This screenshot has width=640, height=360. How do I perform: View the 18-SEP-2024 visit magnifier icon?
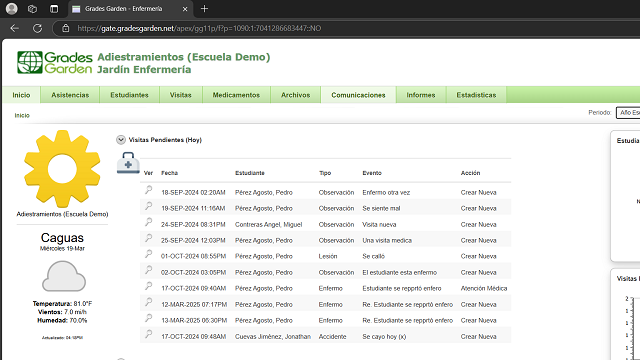(x=149, y=190)
